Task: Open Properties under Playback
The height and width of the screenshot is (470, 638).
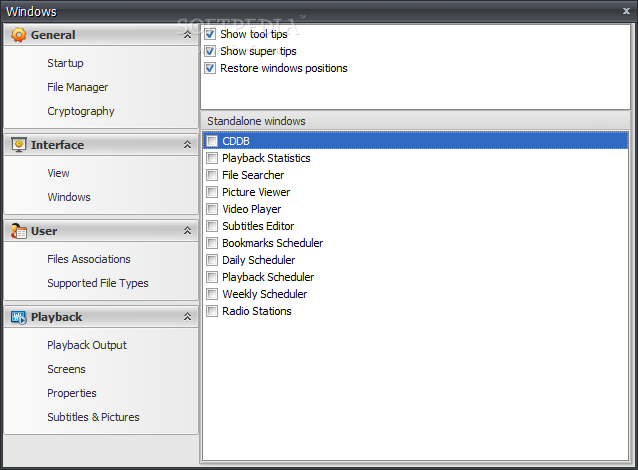Action: 72,393
